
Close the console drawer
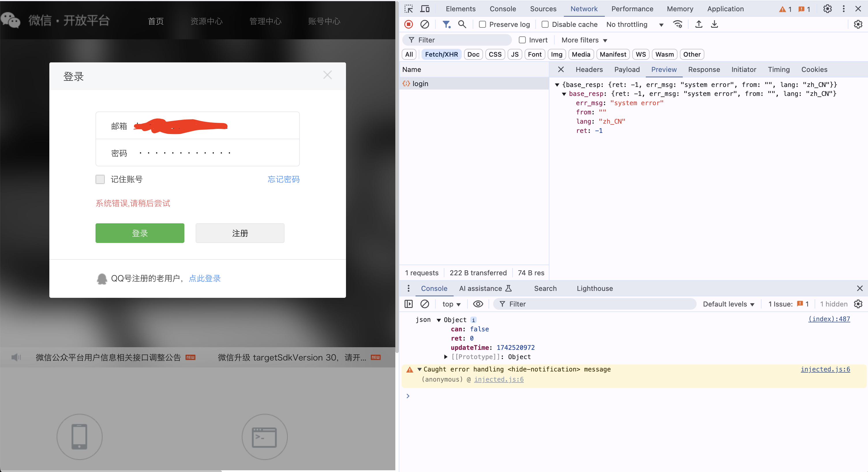coord(860,289)
